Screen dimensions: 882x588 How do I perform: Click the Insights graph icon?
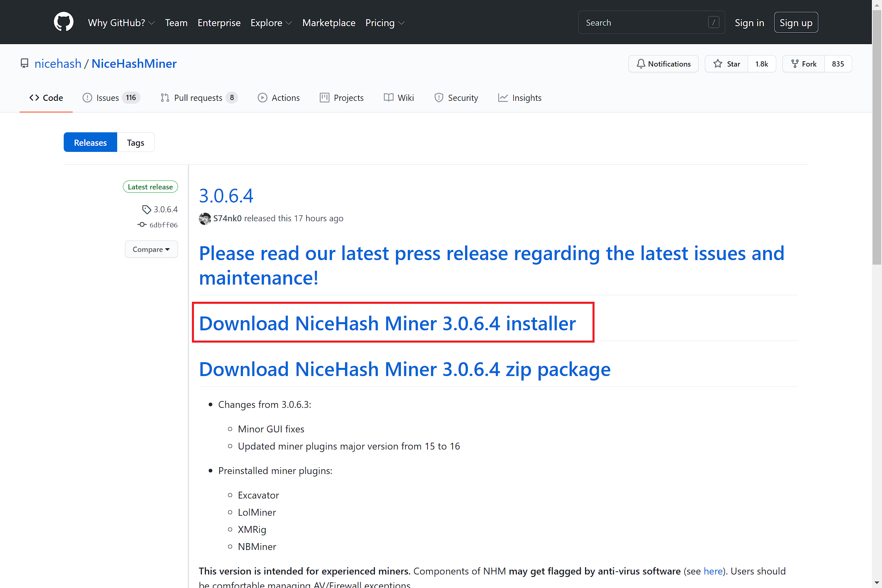[503, 98]
